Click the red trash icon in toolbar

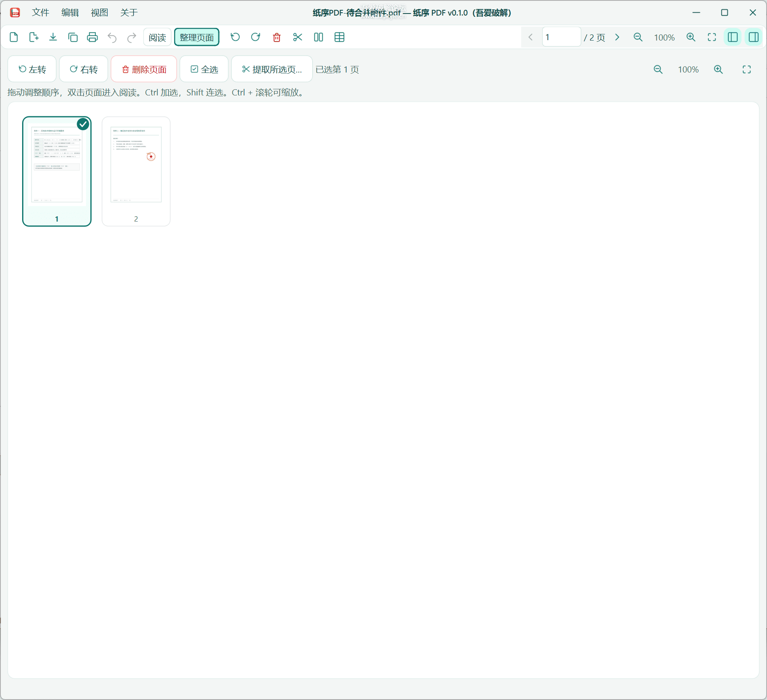point(277,37)
